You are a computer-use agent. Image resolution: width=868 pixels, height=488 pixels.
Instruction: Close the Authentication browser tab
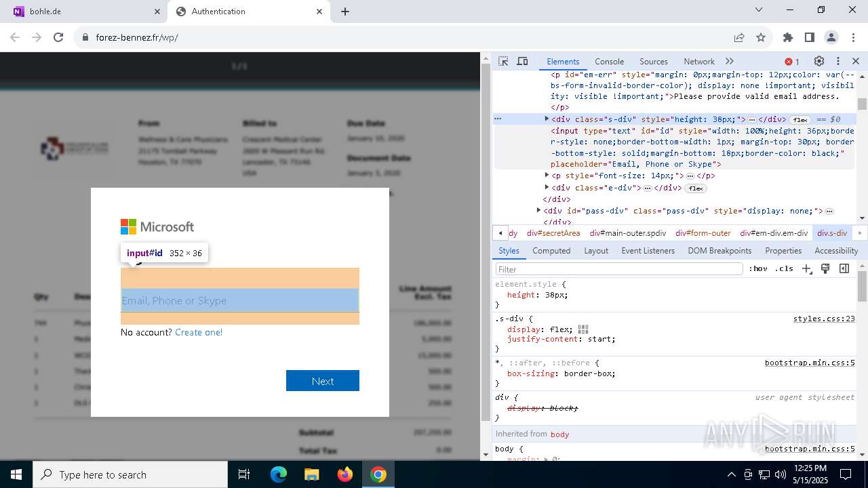coord(319,12)
